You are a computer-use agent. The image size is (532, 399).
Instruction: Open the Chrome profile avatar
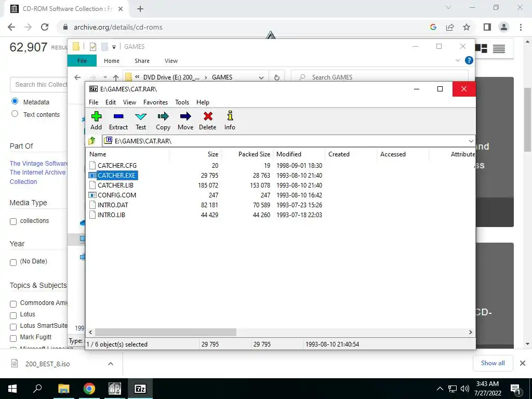tap(504, 27)
